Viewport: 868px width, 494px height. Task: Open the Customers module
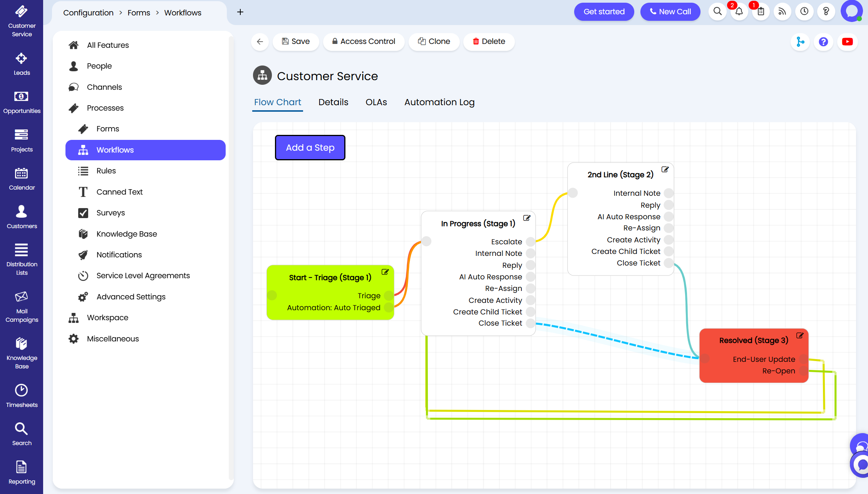22,218
